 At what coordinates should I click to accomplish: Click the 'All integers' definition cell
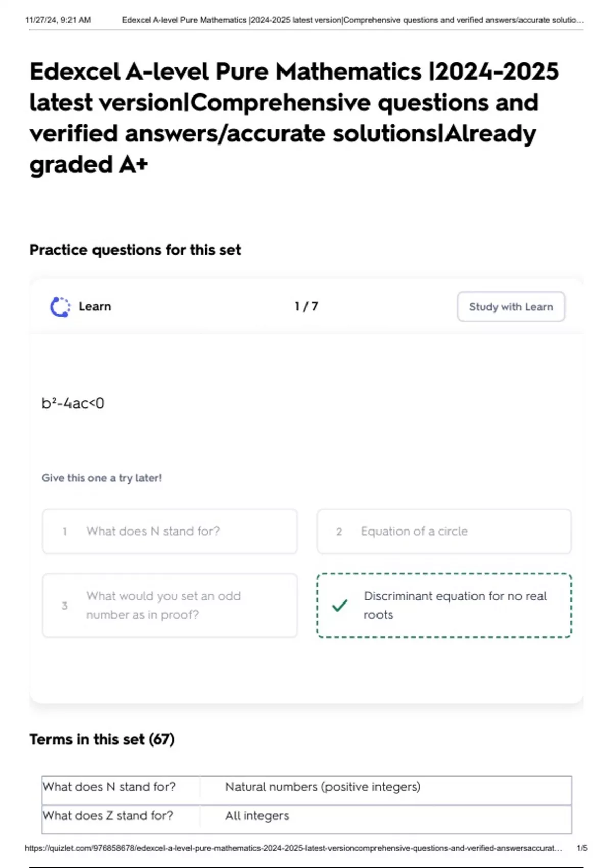click(x=257, y=816)
